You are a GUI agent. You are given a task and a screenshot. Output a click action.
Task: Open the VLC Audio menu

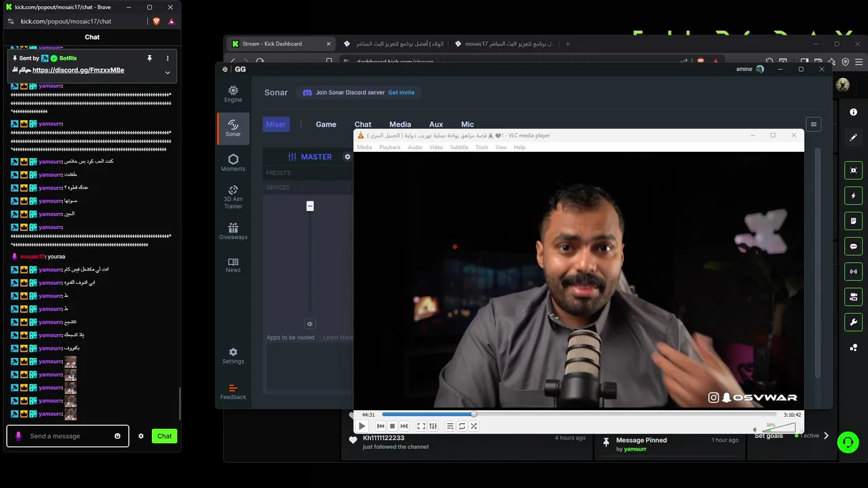point(414,147)
